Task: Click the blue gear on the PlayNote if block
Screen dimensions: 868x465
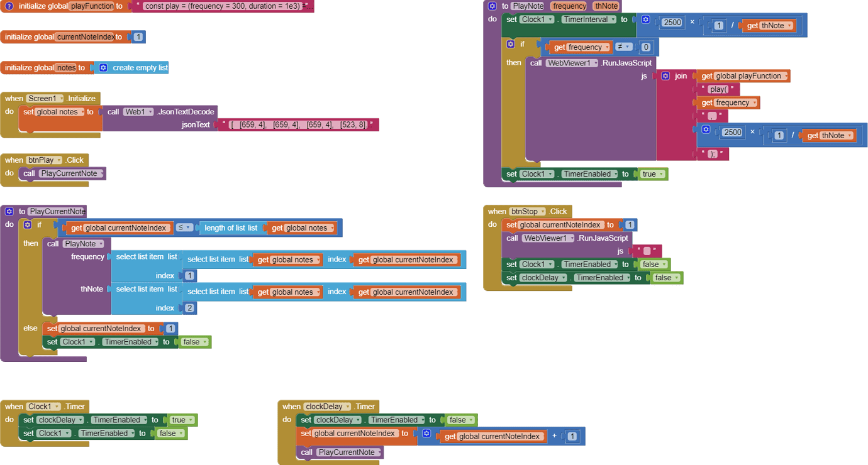Action: click(x=509, y=43)
